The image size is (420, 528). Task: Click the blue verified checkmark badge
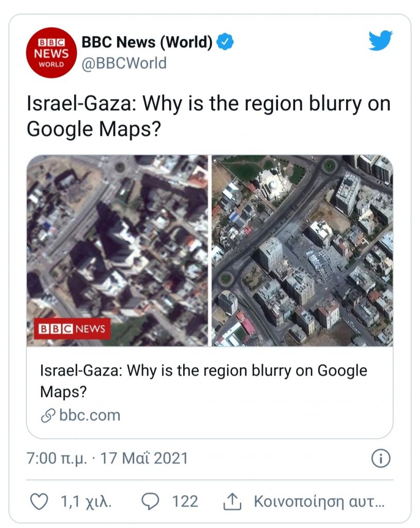click(225, 43)
